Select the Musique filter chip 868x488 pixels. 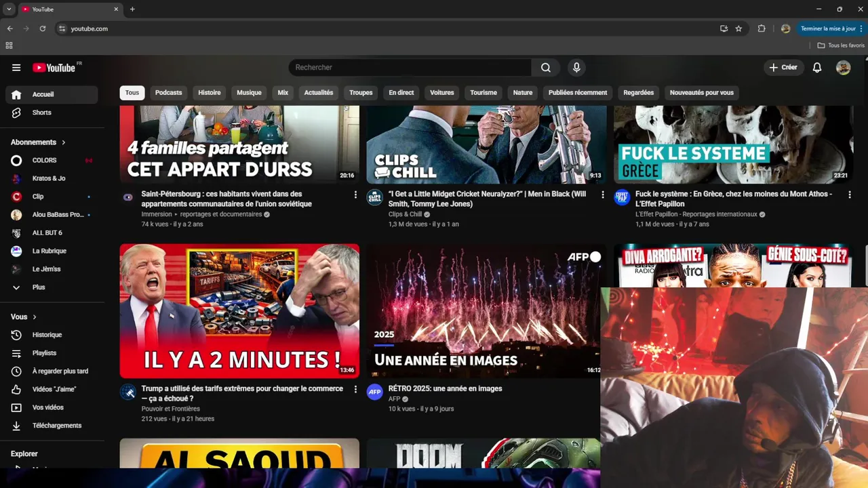pos(249,93)
